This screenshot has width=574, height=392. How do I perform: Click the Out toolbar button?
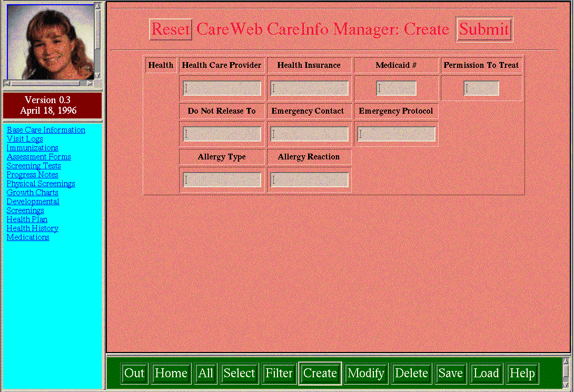[134, 374]
